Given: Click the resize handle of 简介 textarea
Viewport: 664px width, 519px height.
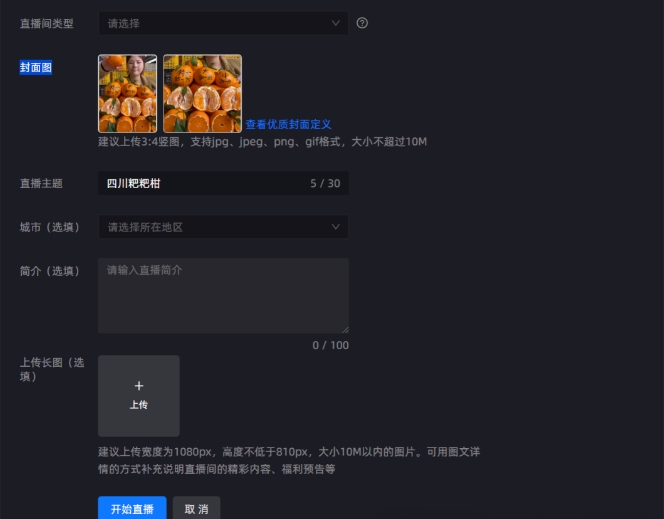Looking at the screenshot, I should [346, 330].
